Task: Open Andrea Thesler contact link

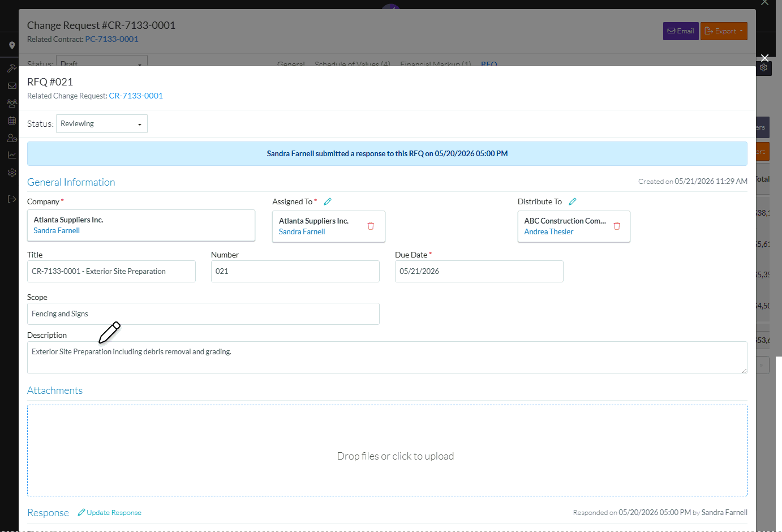Action: [549, 231]
